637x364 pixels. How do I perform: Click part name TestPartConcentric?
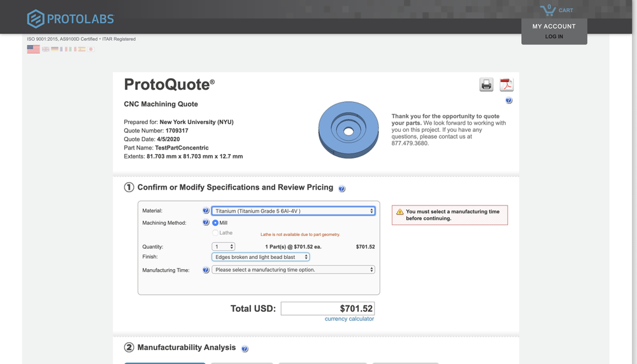pos(182,148)
